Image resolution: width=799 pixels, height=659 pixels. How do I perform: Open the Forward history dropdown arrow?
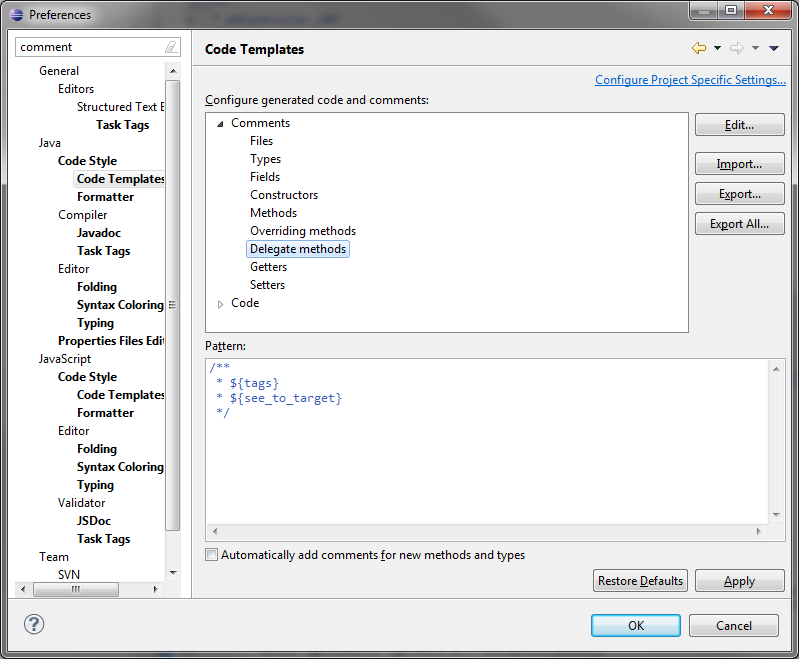[756, 48]
